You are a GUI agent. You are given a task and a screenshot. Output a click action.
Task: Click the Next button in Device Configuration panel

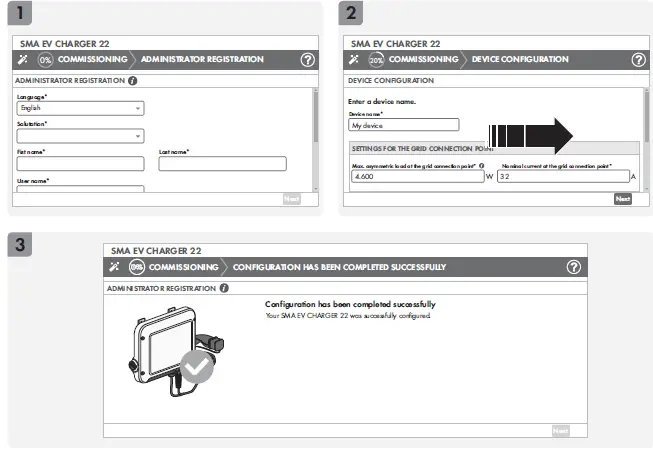[623, 199]
